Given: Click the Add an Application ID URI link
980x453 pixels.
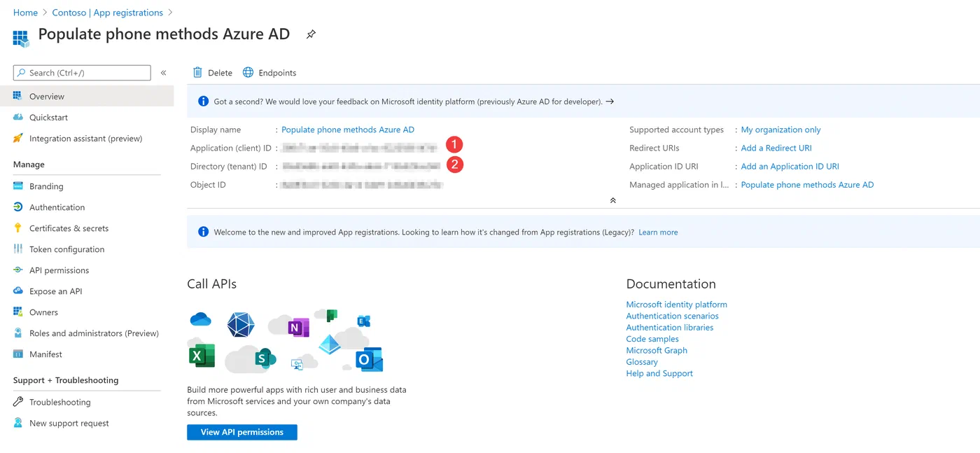Looking at the screenshot, I should [790, 167].
